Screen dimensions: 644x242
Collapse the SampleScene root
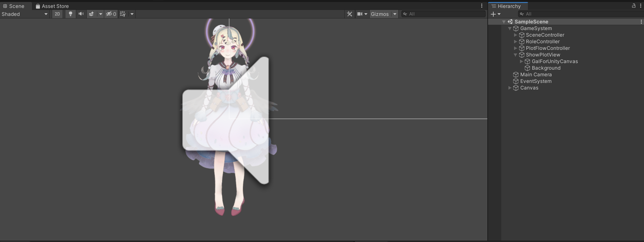coord(504,22)
